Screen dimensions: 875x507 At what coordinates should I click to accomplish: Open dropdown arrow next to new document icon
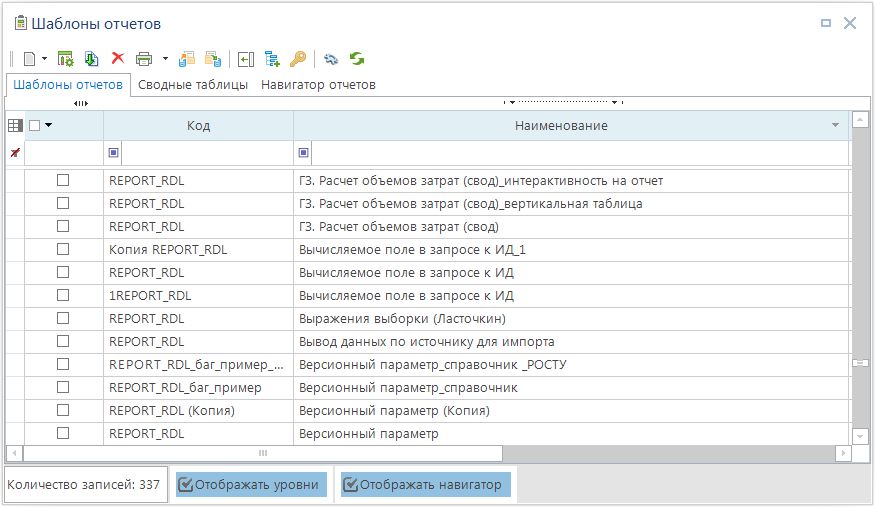click(45, 59)
